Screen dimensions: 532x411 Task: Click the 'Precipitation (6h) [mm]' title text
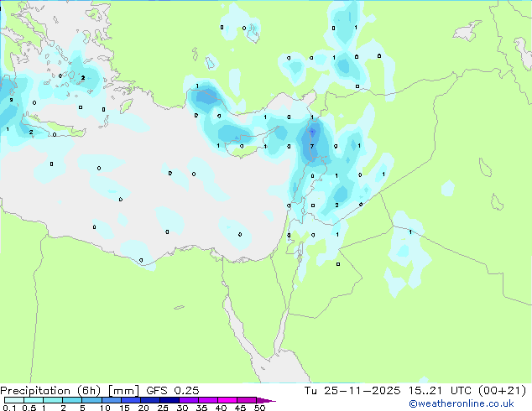pos(70,391)
